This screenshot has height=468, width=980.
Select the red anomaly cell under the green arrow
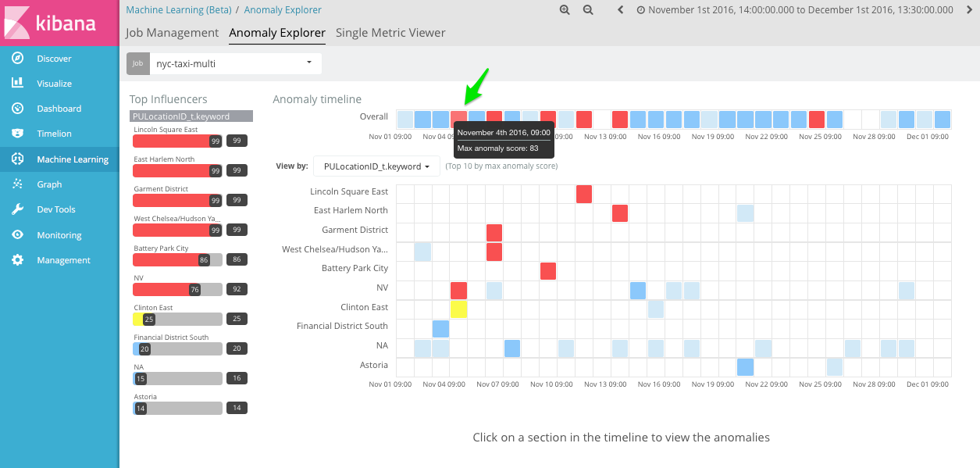point(459,118)
